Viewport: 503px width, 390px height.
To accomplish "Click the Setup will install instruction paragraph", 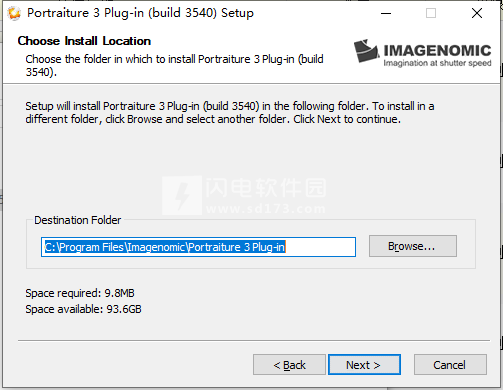I will pyautogui.click(x=230, y=113).
